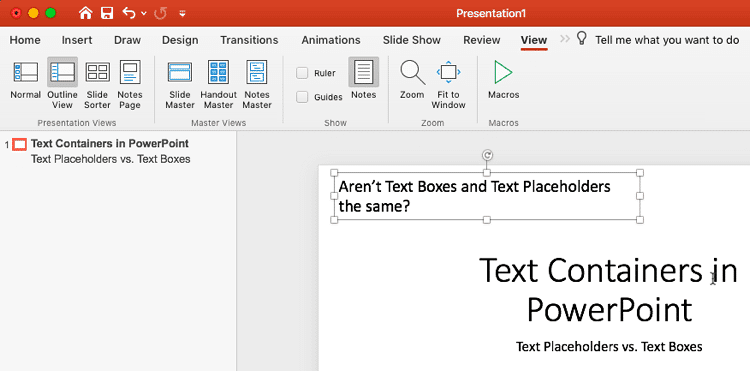
Task: Click the rotation handle above the text box
Action: (x=487, y=155)
